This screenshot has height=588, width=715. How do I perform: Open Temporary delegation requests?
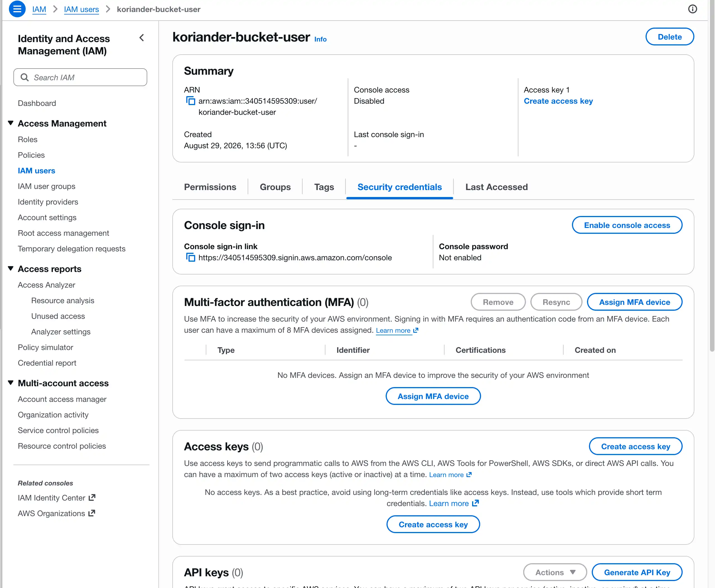tap(71, 248)
